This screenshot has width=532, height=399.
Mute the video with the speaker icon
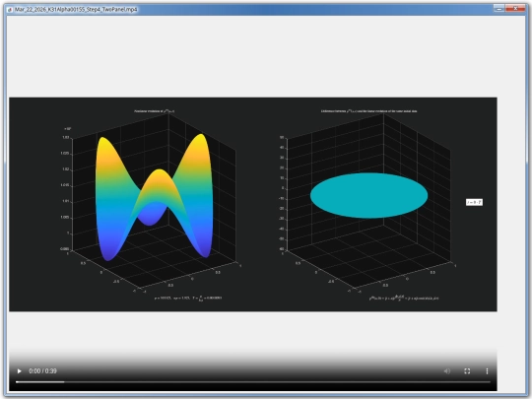point(447,371)
